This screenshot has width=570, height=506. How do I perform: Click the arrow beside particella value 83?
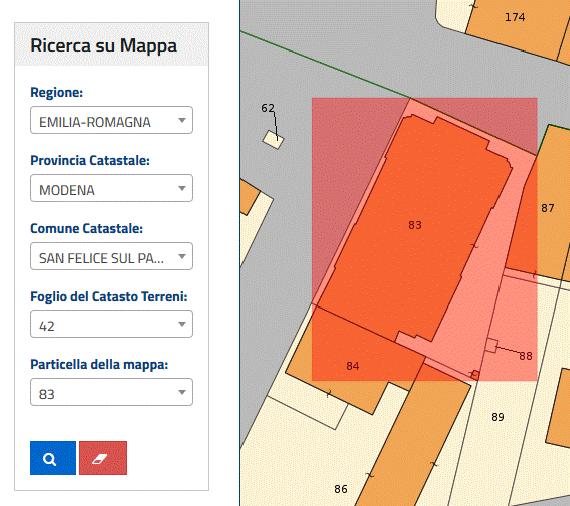coord(182,392)
